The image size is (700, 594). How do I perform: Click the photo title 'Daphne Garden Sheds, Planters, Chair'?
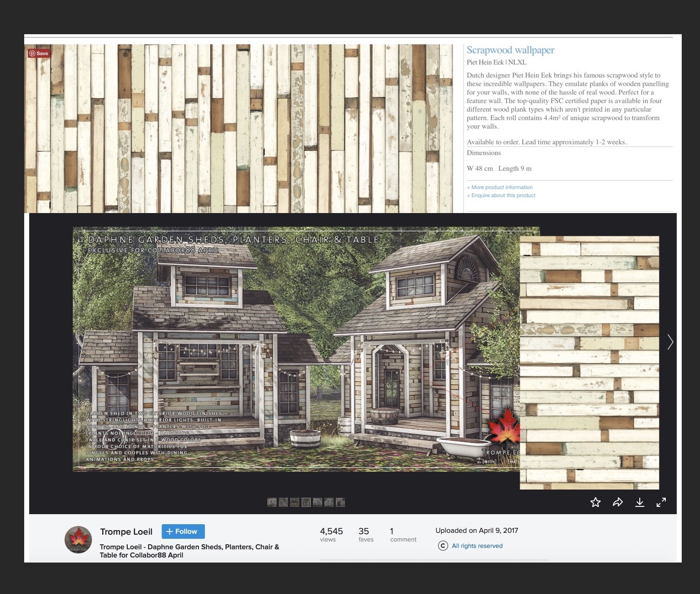coord(189,551)
